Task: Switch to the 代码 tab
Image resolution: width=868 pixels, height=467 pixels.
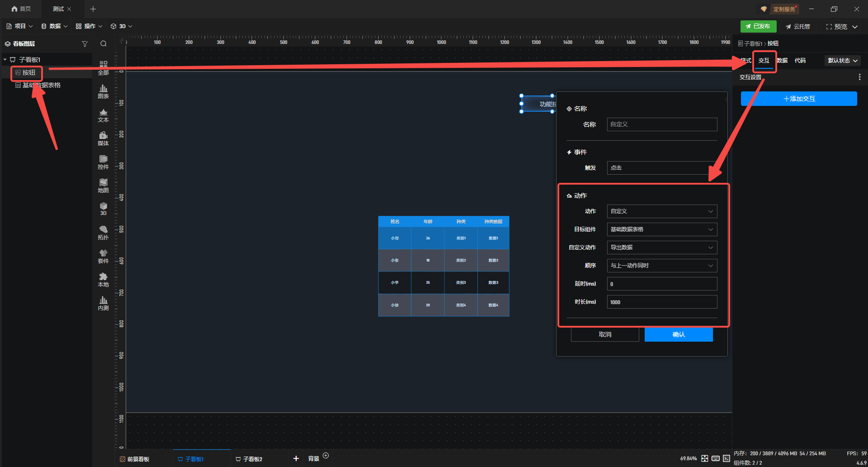Action: tap(800, 61)
